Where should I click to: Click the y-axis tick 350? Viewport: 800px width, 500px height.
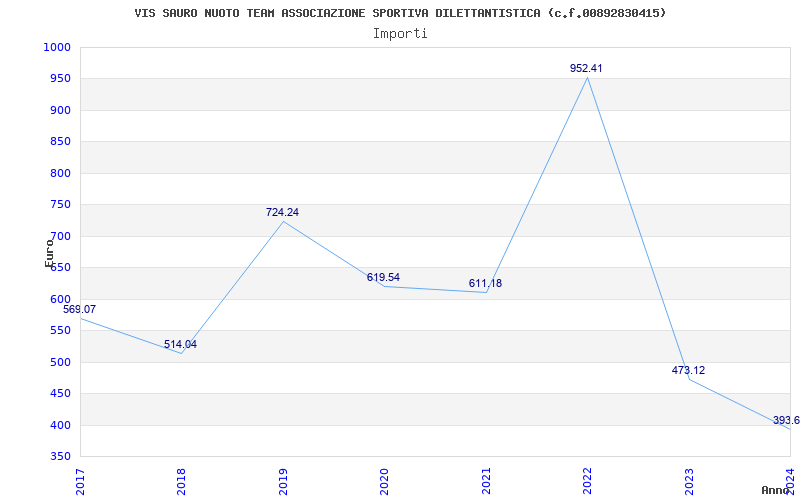[x=59, y=457]
